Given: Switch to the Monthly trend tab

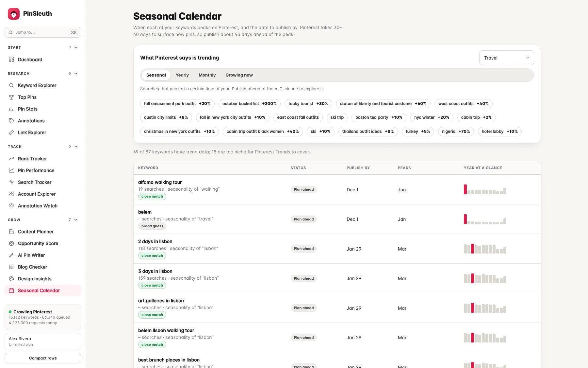Looking at the screenshot, I should [207, 75].
